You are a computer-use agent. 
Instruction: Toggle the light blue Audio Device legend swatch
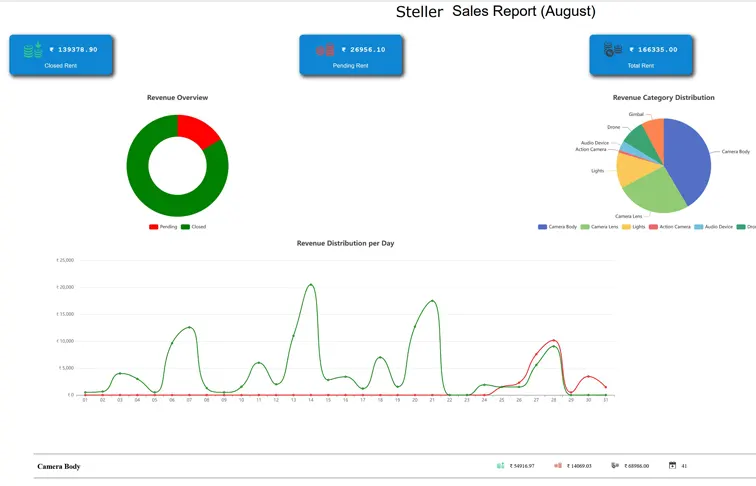699,227
